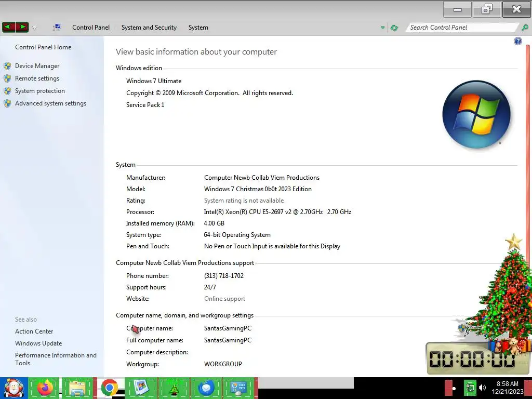Navigate to Control Panel breadcrumb
This screenshot has width=532, height=399.
coord(91,28)
